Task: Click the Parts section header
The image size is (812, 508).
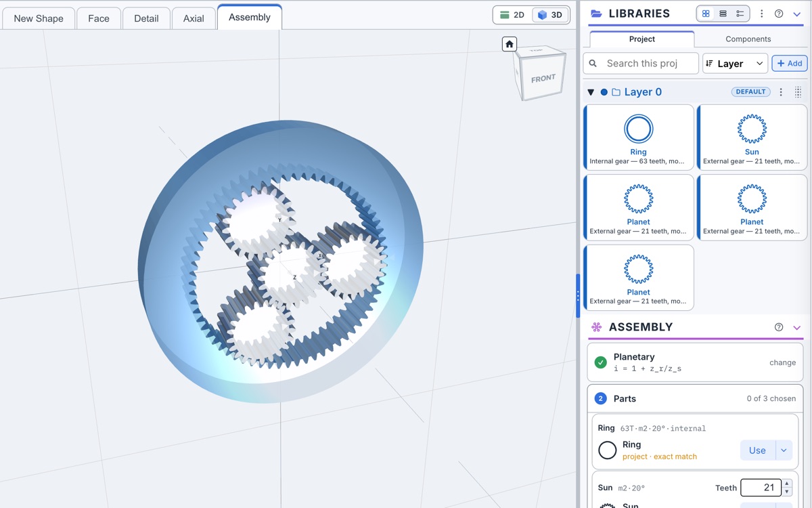Action: pos(695,398)
